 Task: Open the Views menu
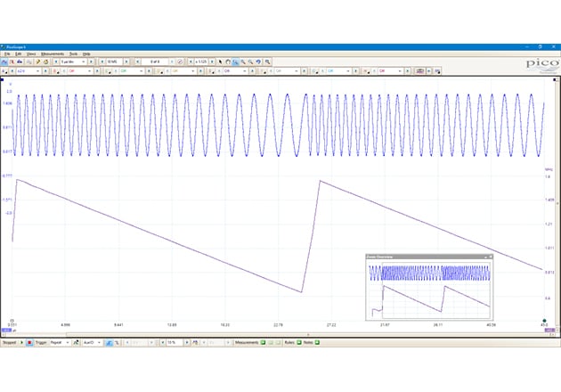(x=31, y=53)
